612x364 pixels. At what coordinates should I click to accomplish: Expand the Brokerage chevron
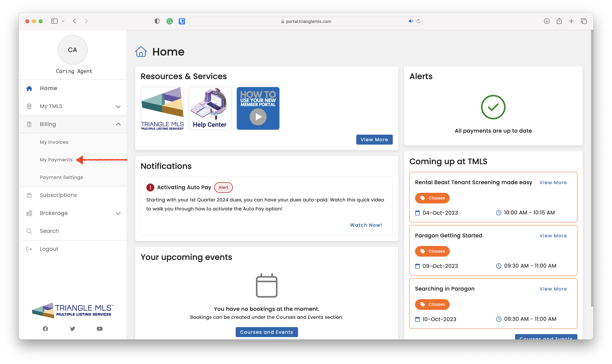coord(118,213)
